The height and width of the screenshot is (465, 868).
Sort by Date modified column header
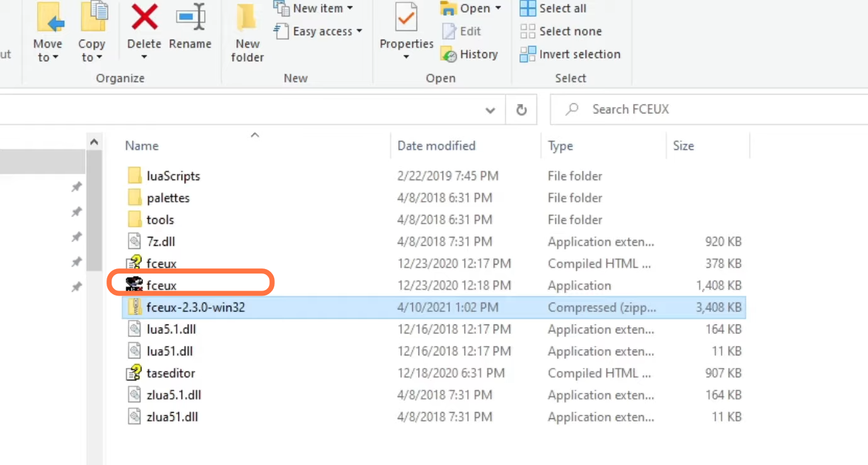[x=436, y=146]
